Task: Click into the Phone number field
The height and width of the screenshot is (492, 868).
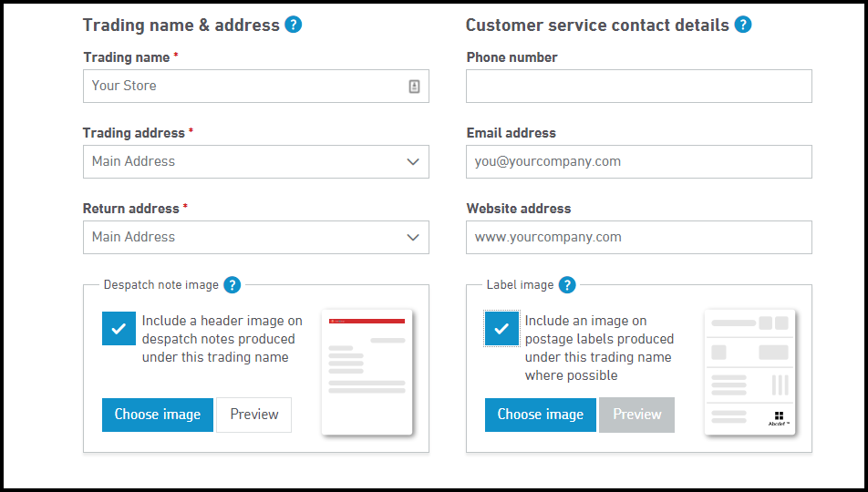Action: (x=639, y=86)
